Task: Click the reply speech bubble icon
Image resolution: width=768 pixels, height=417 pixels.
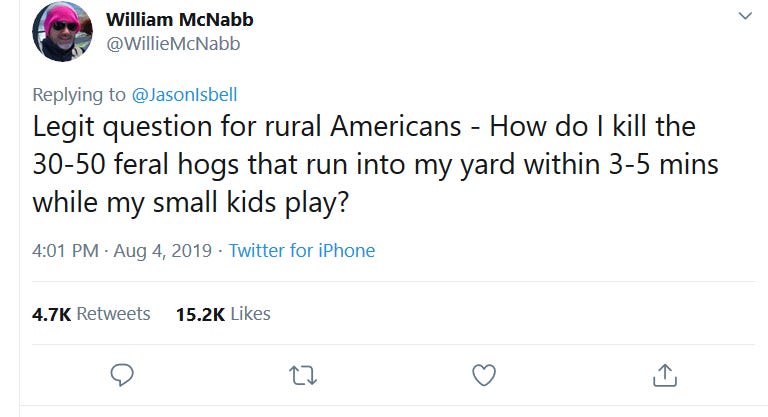Action: 121,375
